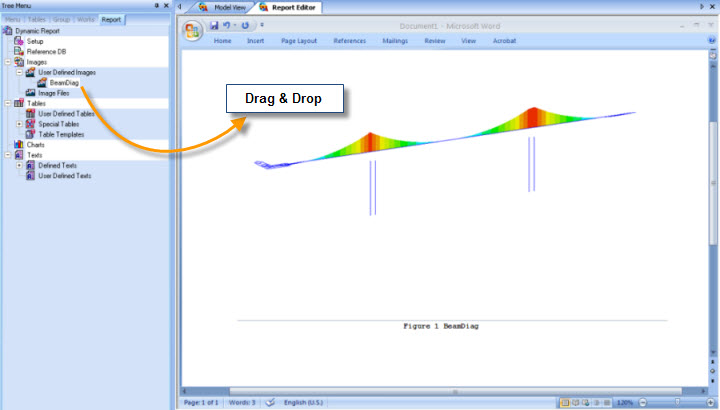Switch to the Model View tab

point(221,7)
